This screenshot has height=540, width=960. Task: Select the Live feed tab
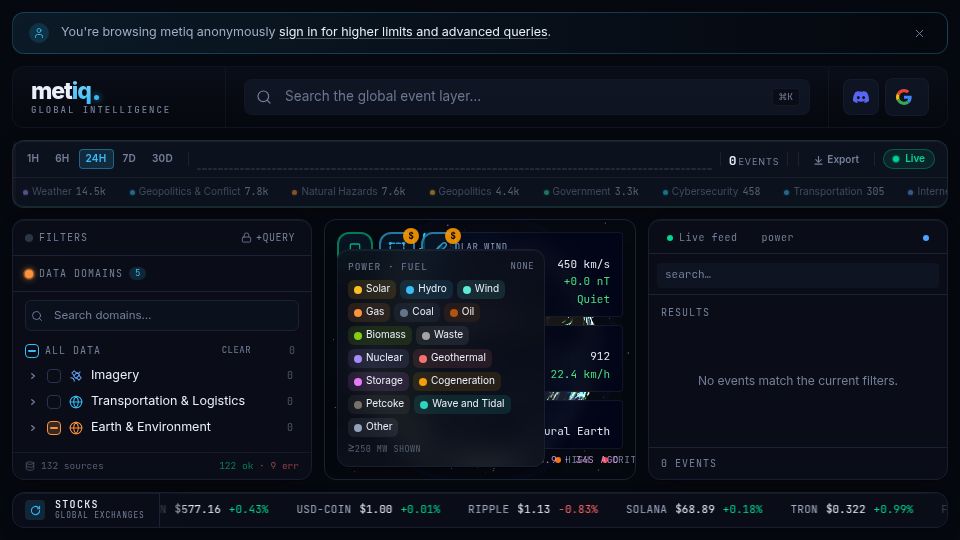(x=702, y=238)
